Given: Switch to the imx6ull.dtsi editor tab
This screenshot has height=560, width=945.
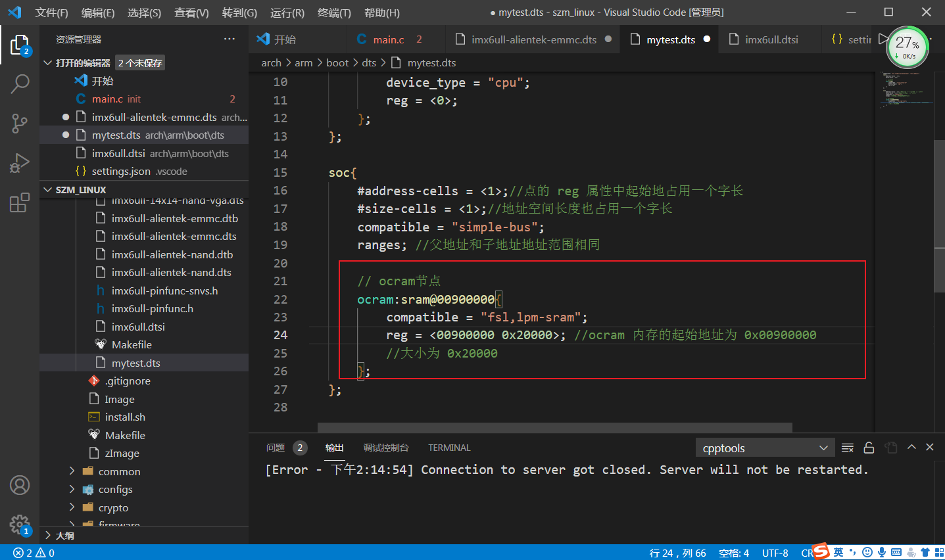Looking at the screenshot, I should pyautogui.click(x=769, y=39).
